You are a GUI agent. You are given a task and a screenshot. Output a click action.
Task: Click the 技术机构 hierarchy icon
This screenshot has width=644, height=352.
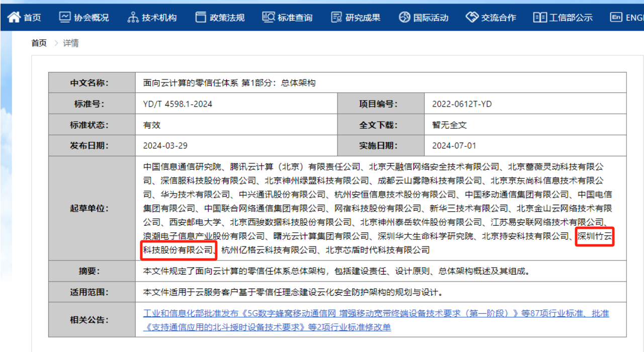click(x=133, y=18)
